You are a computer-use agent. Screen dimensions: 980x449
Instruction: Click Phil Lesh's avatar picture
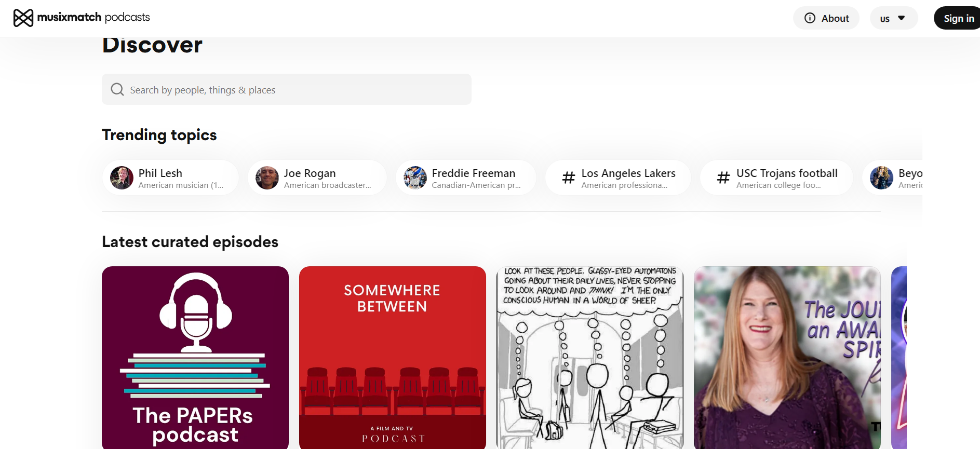coord(122,178)
